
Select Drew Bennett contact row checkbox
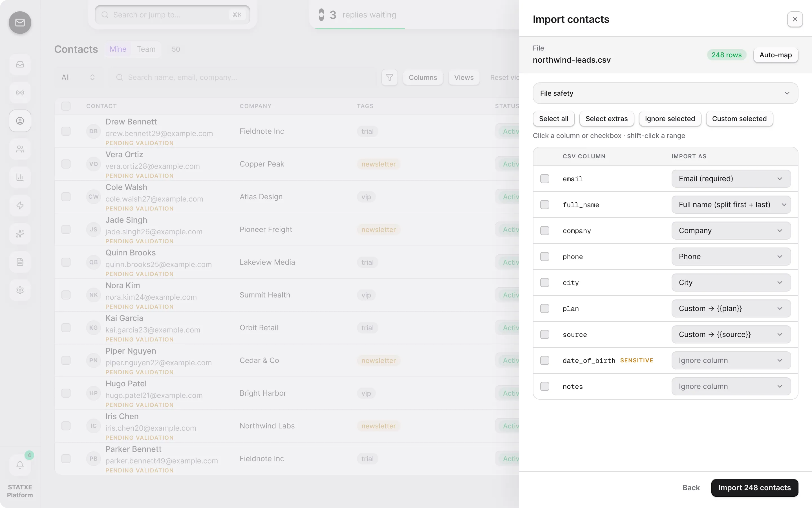click(x=66, y=131)
